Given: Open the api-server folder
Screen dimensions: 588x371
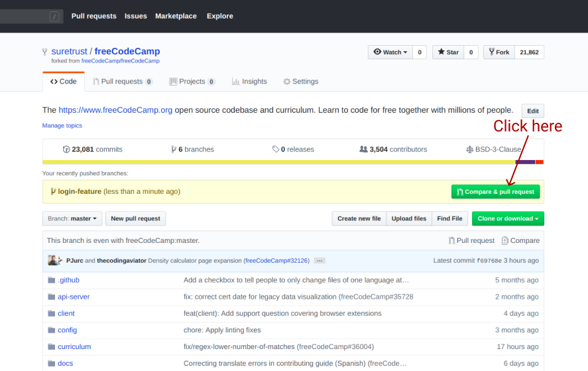Looking at the screenshot, I should [x=74, y=297].
